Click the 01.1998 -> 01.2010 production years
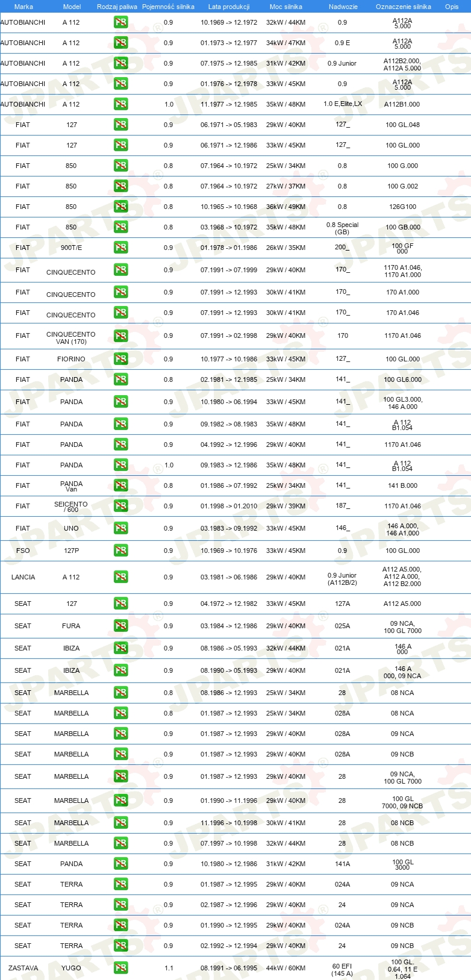The image size is (471, 980). point(229,506)
